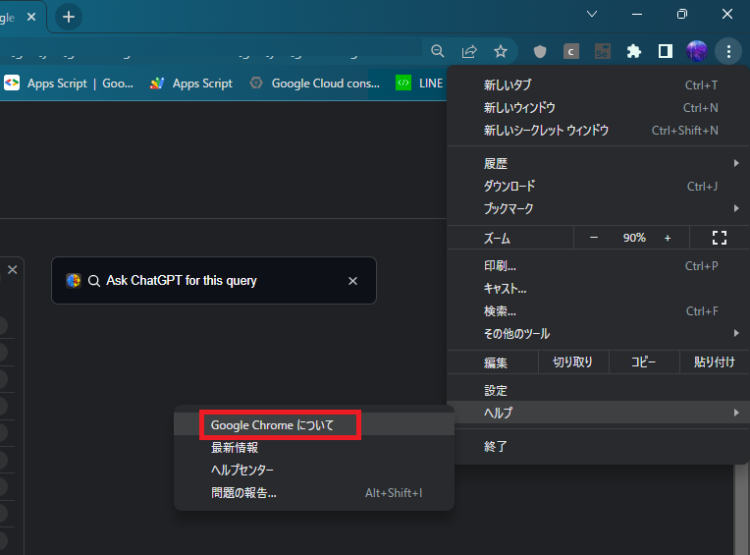Screen dimensions: 750x555
Task: Open the tab search chevron
Action: pyautogui.click(x=592, y=14)
